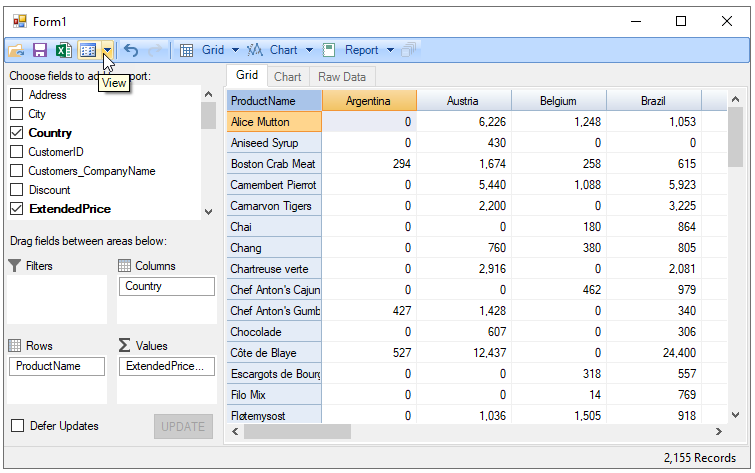
Task: Click the Undo arrow icon
Action: point(131,50)
